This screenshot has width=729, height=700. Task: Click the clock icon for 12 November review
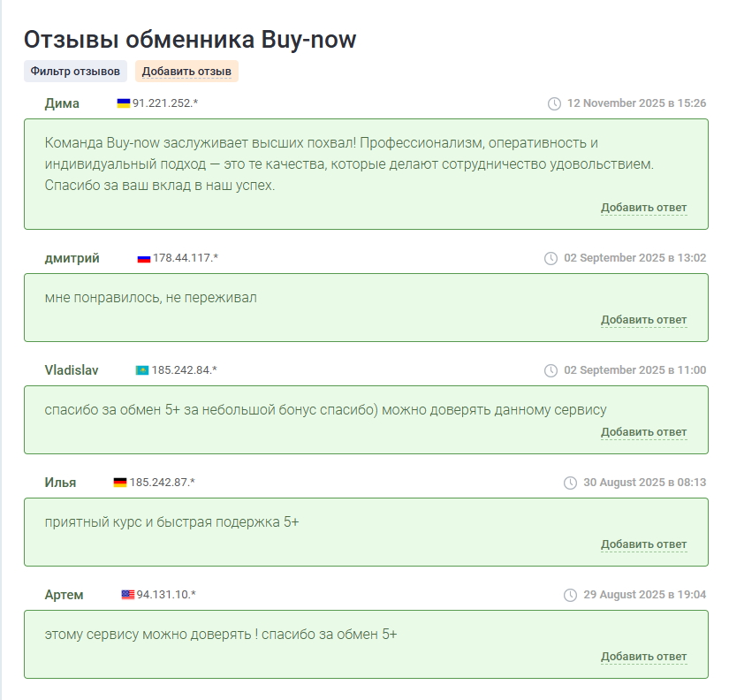coord(555,103)
